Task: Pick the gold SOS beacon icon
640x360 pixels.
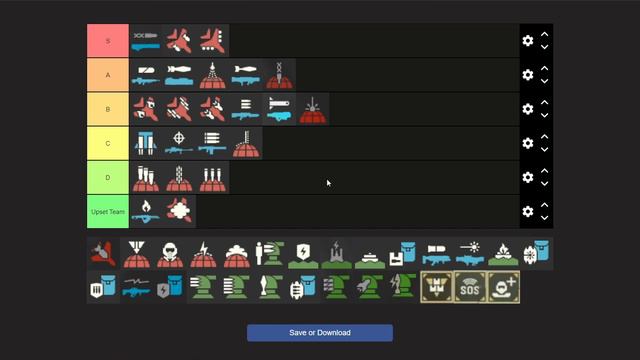Action: click(x=470, y=287)
